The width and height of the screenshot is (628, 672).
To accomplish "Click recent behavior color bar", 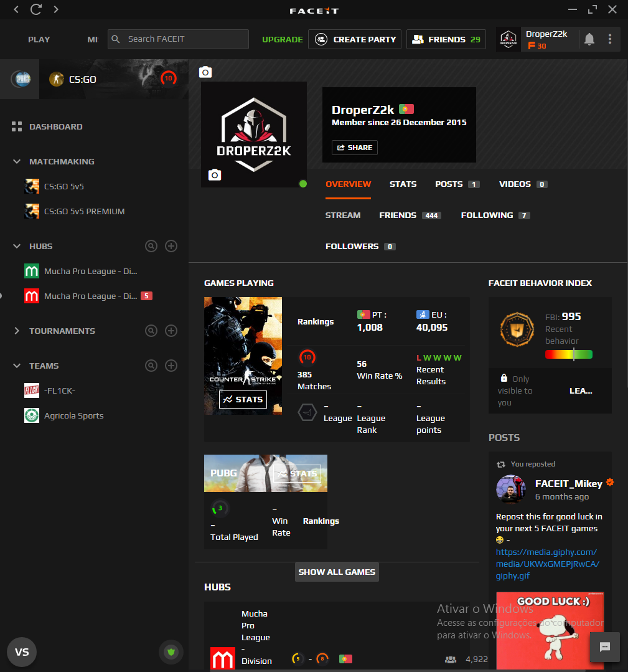I will [568, 354].
